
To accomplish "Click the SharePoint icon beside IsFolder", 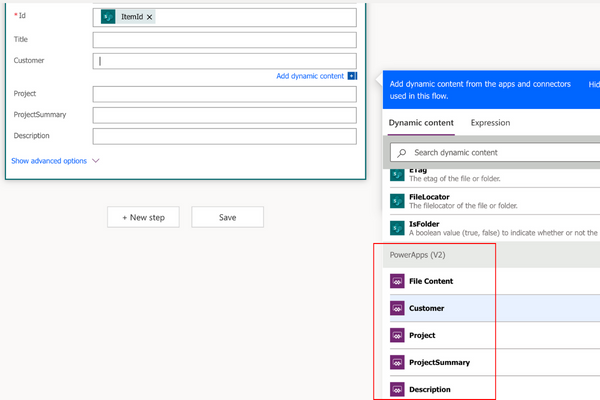I will [x=397, y=228].
